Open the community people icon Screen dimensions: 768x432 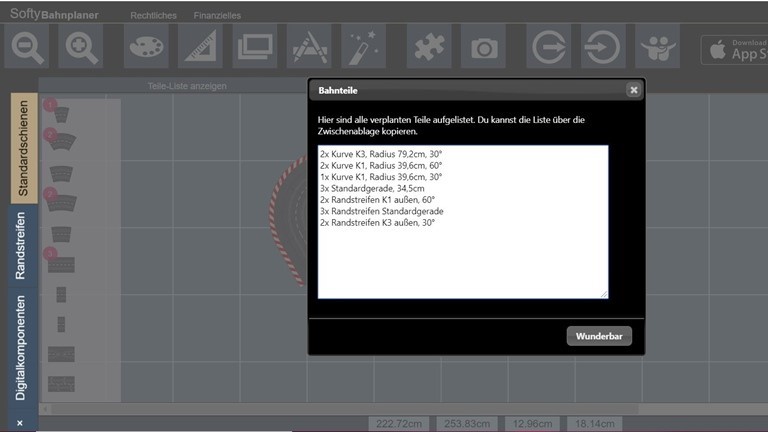(x=657, y=47)
